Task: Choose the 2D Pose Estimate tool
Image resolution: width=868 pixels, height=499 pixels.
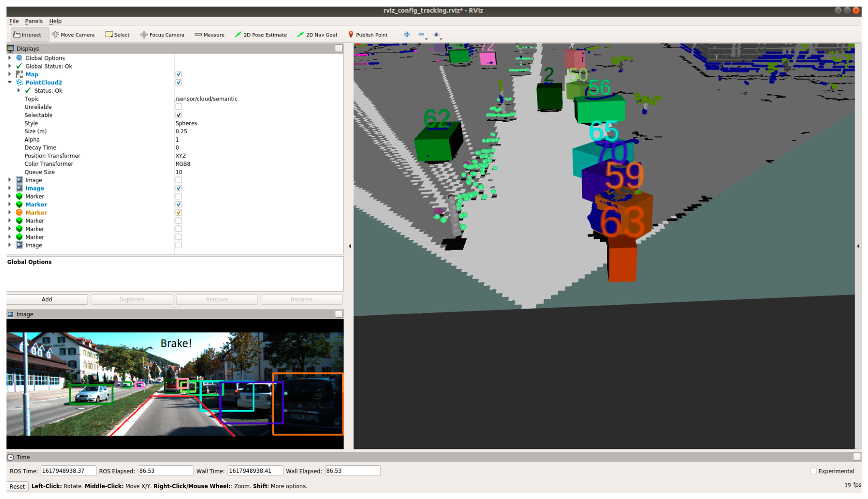Action: 261,35
